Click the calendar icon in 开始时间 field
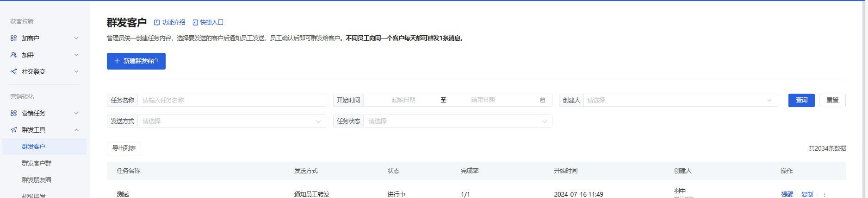868x198 pixels. 543,100
